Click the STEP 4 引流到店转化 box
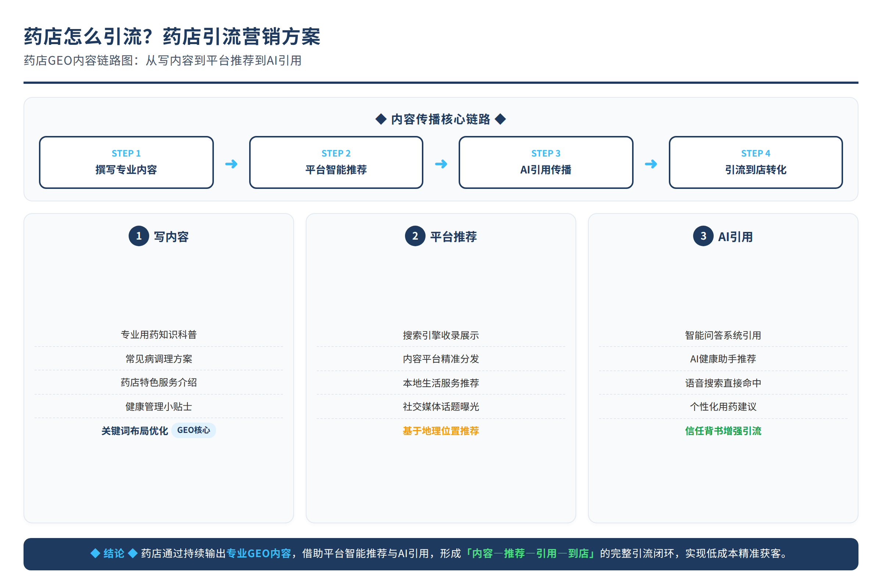Screen dimensions: 882x588 [756, 162]
